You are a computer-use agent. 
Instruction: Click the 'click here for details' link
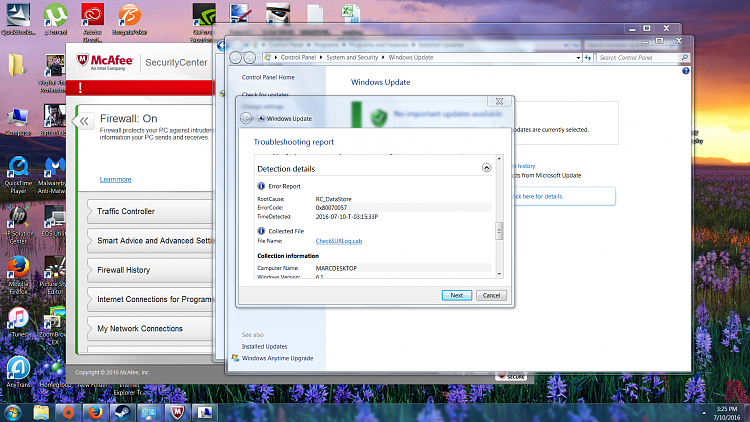tap(538, 196)
